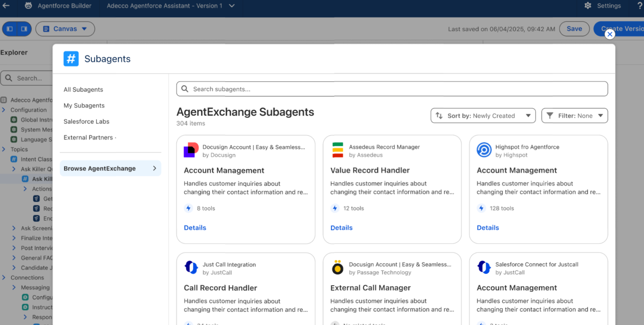Select Post Interview tree item
644x325 pixels.
tap(37, 248)
